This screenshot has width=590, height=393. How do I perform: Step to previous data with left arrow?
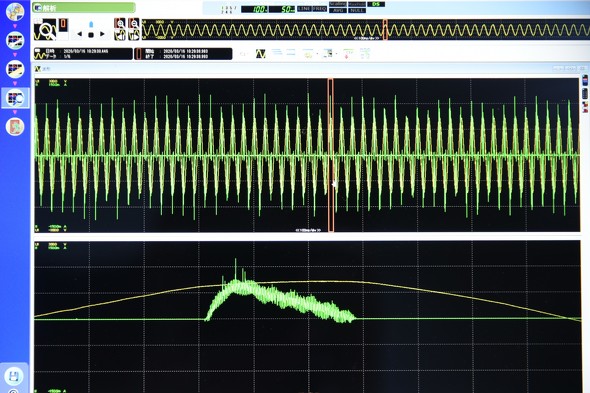tap(79, 34)
